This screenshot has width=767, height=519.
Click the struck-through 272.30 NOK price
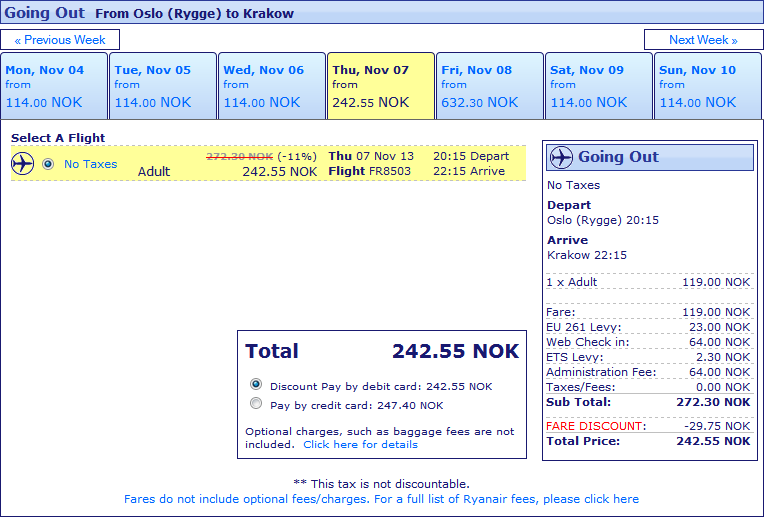click(x=240, y=157)
